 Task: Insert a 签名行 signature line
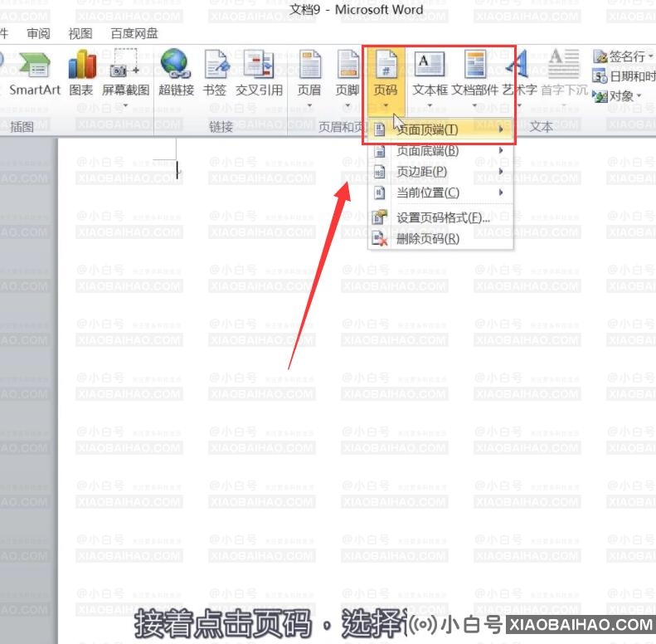click(x=623, y=56)
